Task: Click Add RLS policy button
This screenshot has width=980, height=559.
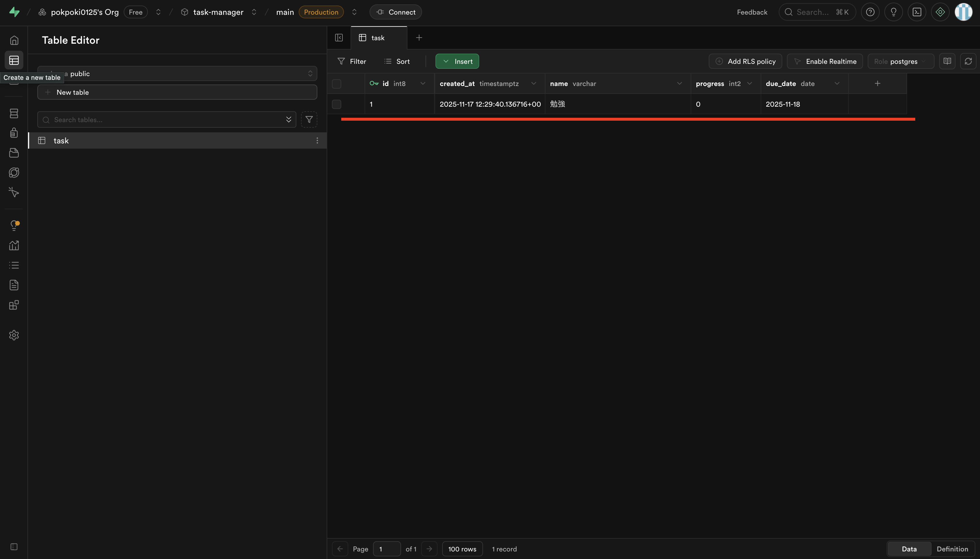Action: tap(745, 61)
